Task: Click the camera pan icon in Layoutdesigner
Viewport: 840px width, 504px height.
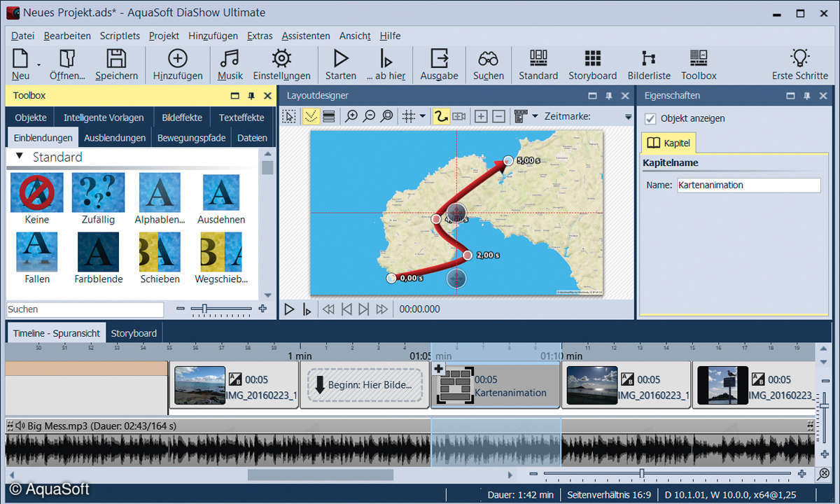Action: tap(459, 116)
